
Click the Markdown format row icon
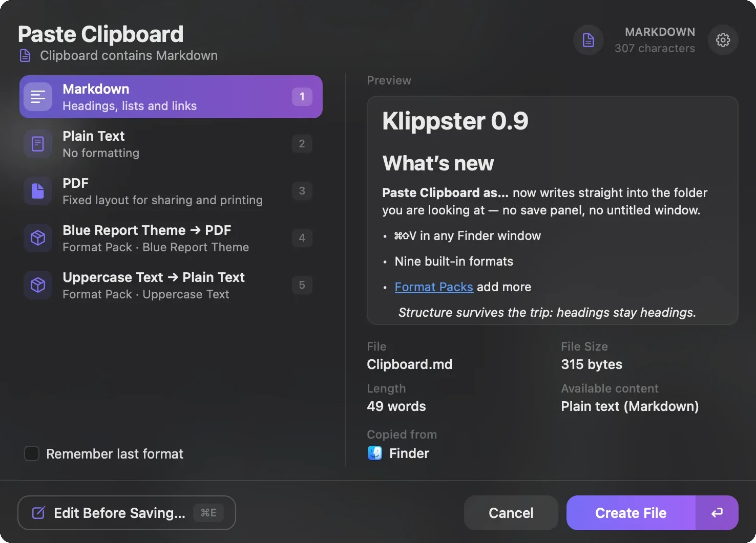click(38, 97)
